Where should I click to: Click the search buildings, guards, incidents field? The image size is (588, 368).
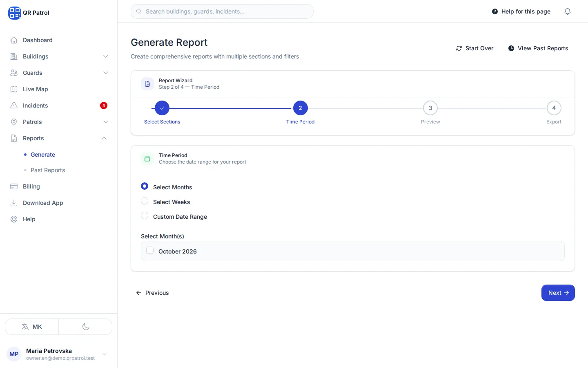pos(222,11)
